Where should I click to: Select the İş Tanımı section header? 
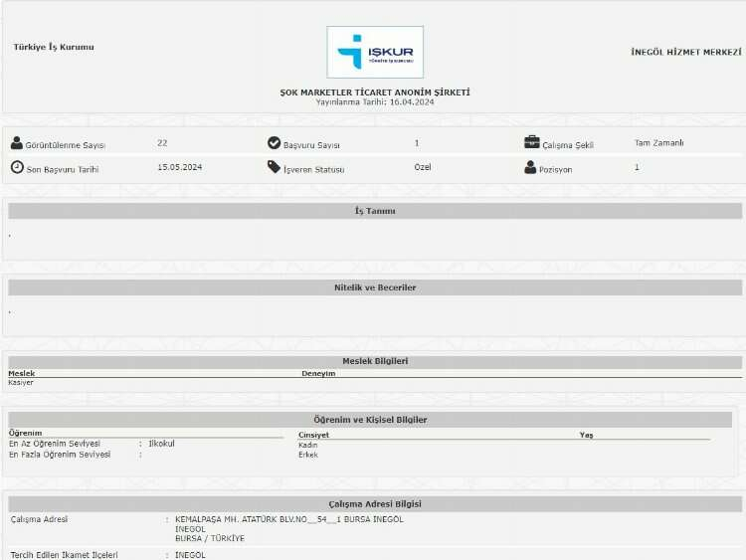pyautogui.click(x=375, y=211)
